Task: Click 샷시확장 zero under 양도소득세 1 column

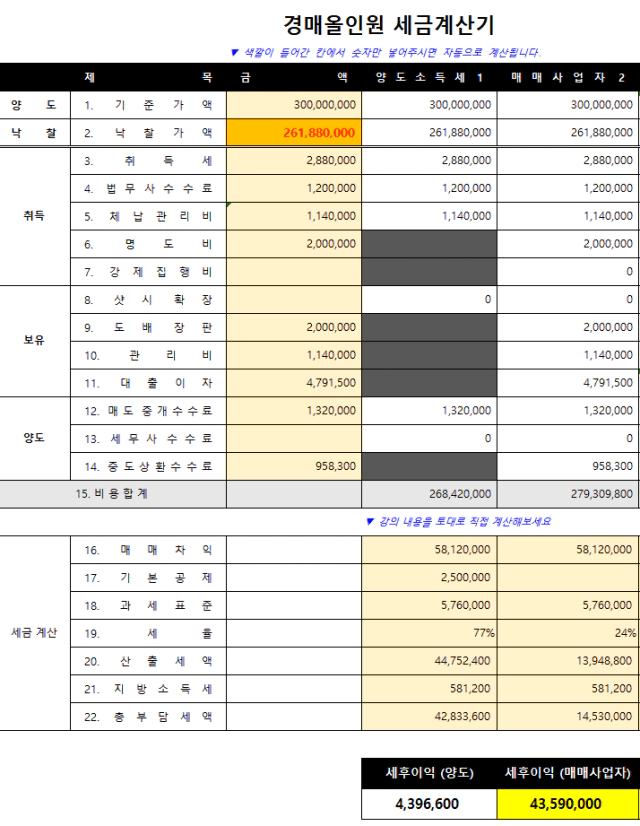Action: pyautogui.click(x=429, y=300)
